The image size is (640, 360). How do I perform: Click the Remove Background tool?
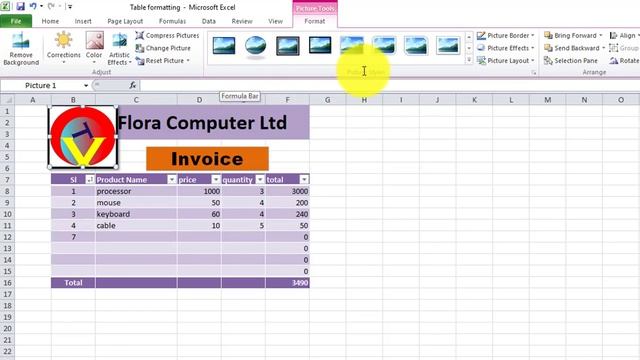tap(21, 48)
